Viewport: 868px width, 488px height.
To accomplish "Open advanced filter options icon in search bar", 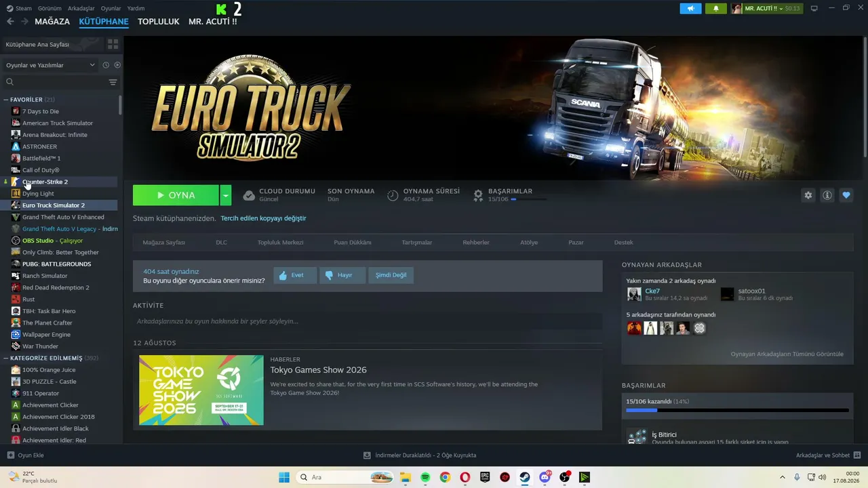I will tap(113, 82).
